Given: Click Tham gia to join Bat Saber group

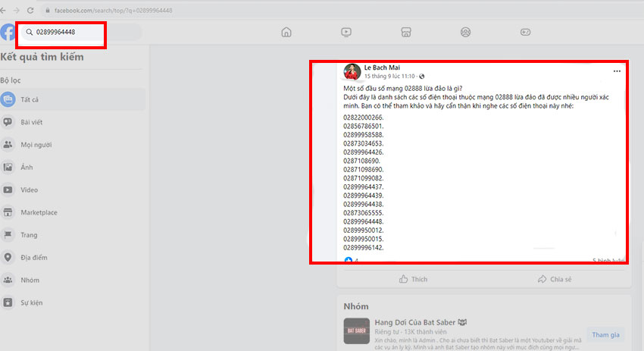Looking at the screenshot, I should pyautogui.click(x=605, y=335).
